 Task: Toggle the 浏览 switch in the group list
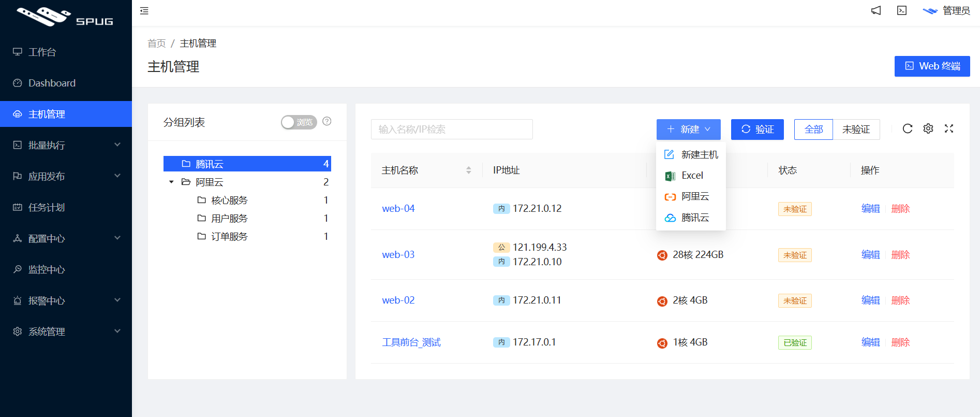coord(299,122)
